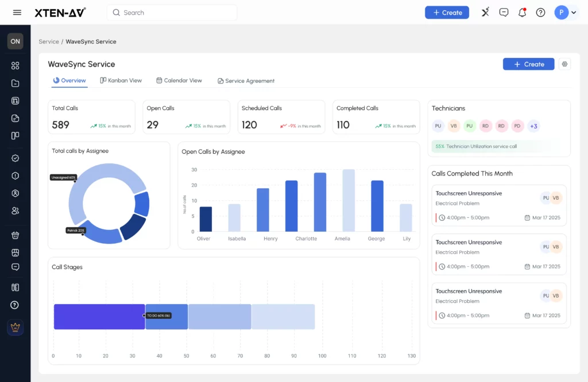Viewport: 588px width, 382px height.
Task: Open the hamburger menu
Action: pyautogui.click(x=17, y=13)
